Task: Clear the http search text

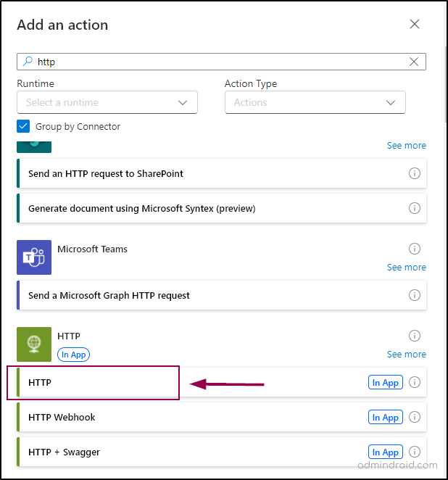Action: pyautogui.click(x=414, y=62)
